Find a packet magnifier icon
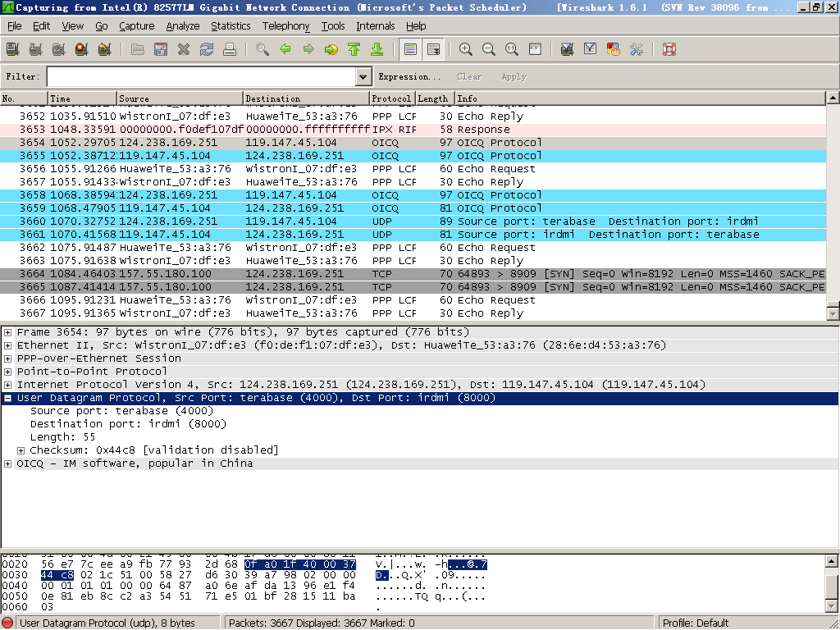This screenshot has width=840, height=630. tap(262, 49)
